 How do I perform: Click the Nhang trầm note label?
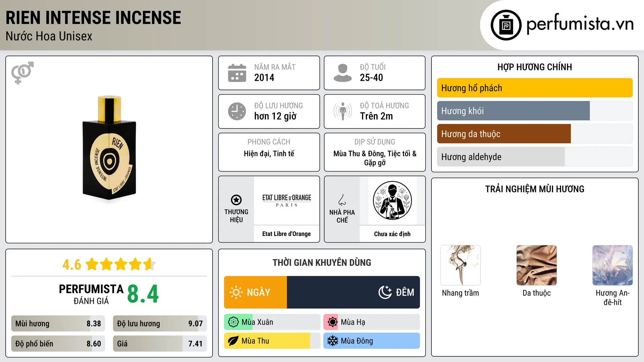pos(460,293)
